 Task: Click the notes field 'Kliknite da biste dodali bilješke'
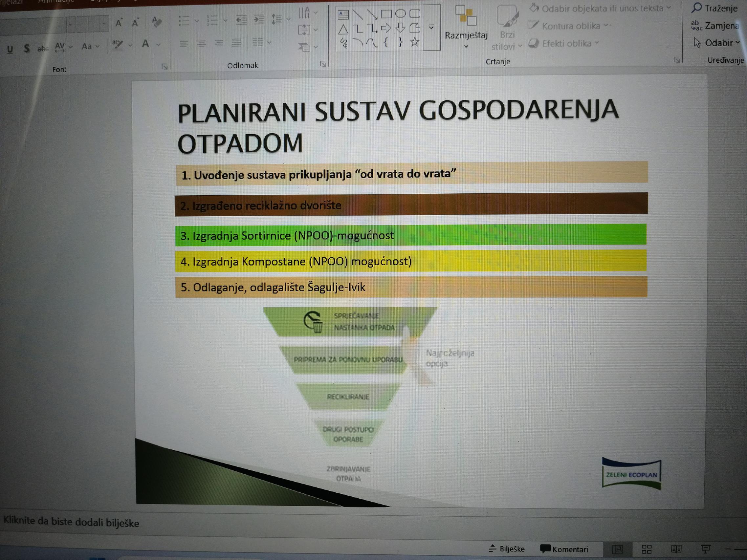pyautogui.click(x=72, y=522)
